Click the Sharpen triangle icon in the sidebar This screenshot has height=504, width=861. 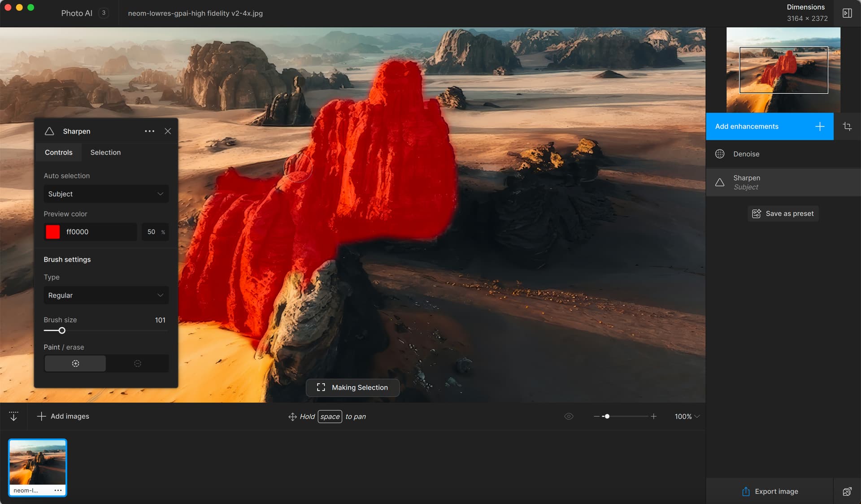pyautogui.click(x=720, y=182)
